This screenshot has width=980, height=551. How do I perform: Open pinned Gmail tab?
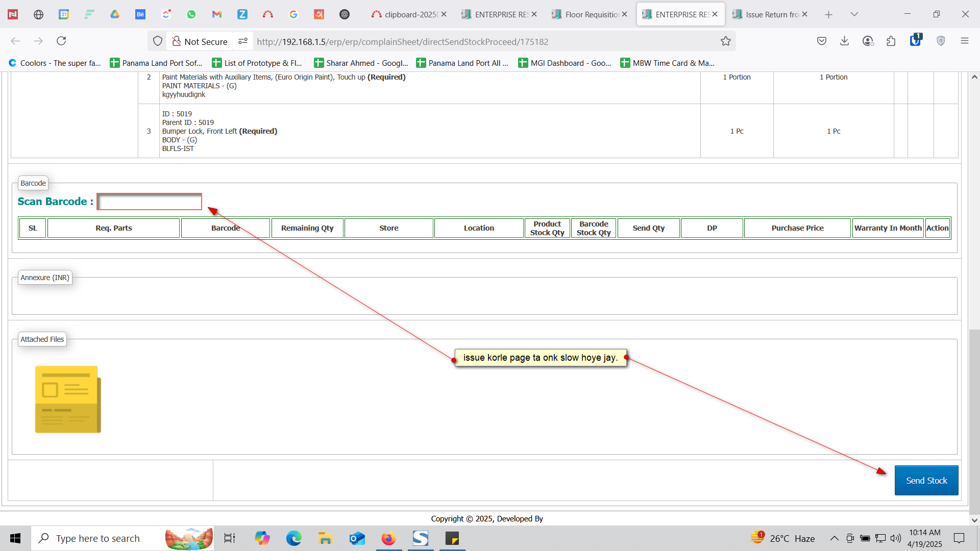(x=217, y=14)
